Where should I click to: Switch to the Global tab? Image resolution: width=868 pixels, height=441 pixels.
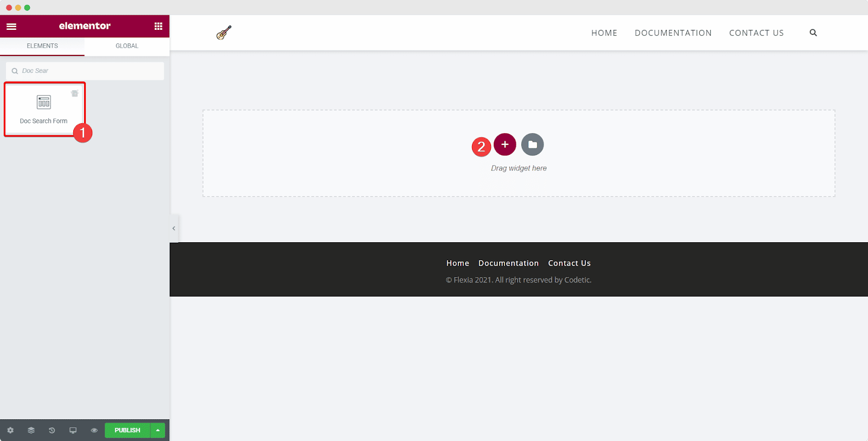pos(127,46)
